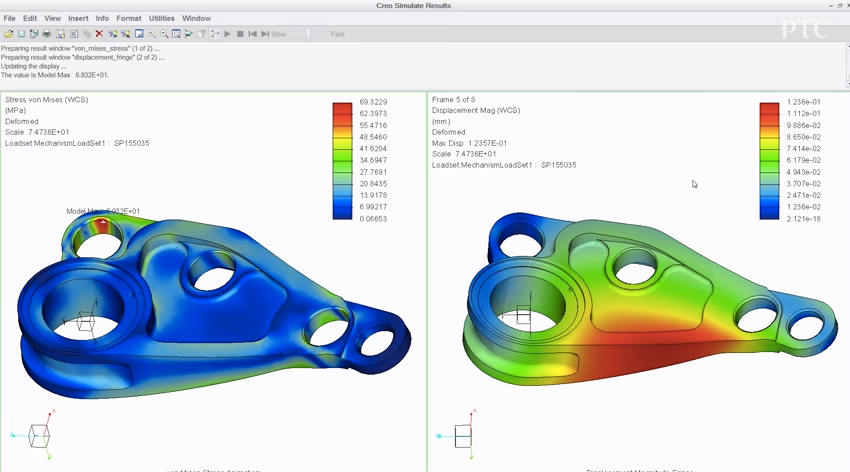Click 'Scale 7.4736E+01' in the stress window

(37, 132)
